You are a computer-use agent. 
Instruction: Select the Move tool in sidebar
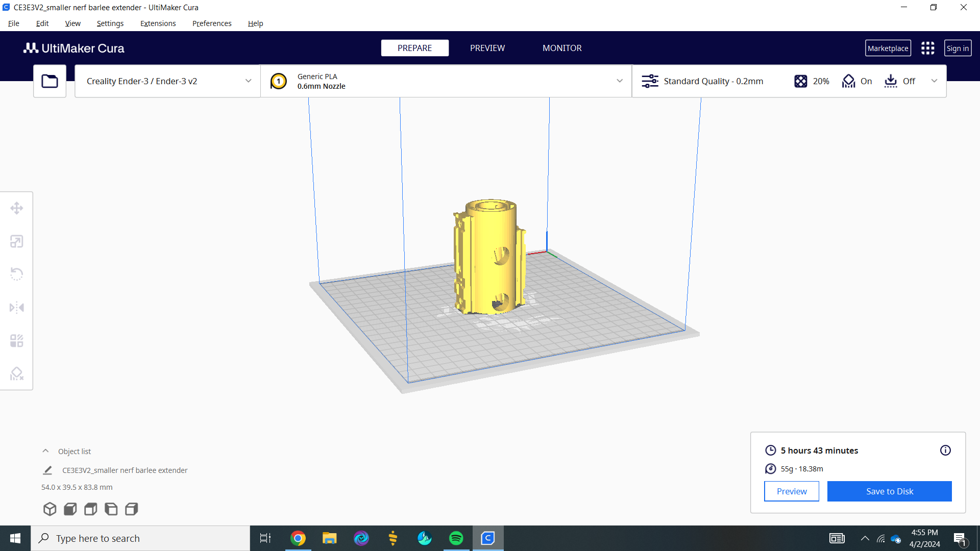(17, 208)
